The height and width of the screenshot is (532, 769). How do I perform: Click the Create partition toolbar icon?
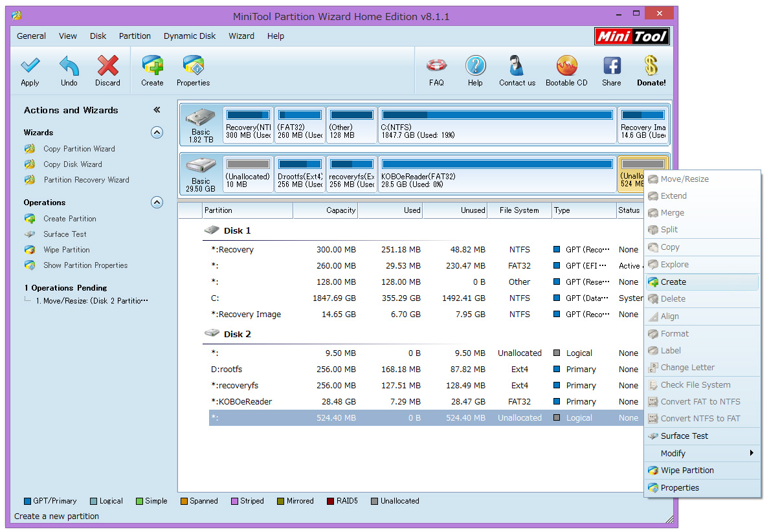153,65
